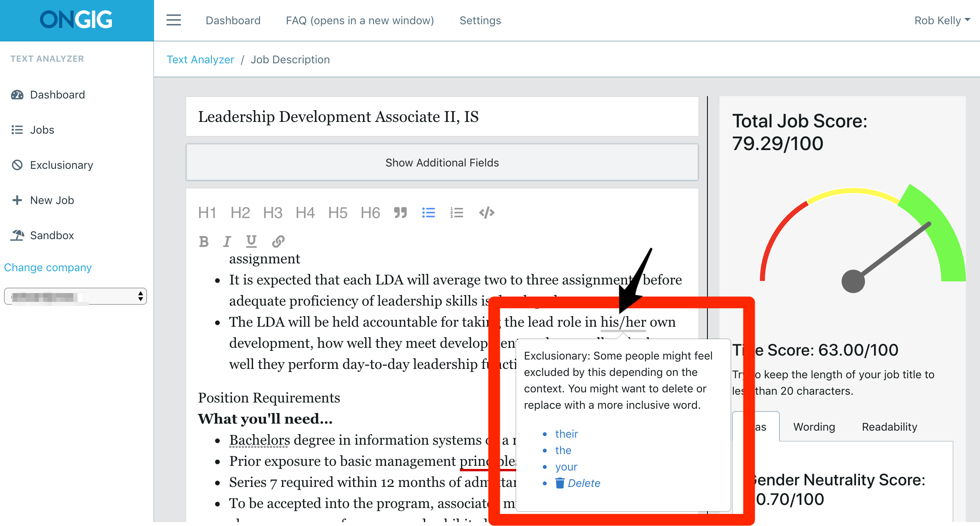
Task: Apply H5 heading format
Action: point(338,213)
